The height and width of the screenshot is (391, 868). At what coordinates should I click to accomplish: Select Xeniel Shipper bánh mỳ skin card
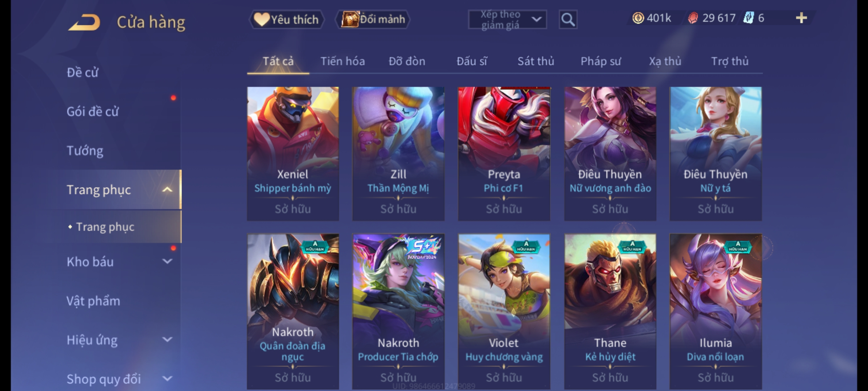[x=293, y=154]
